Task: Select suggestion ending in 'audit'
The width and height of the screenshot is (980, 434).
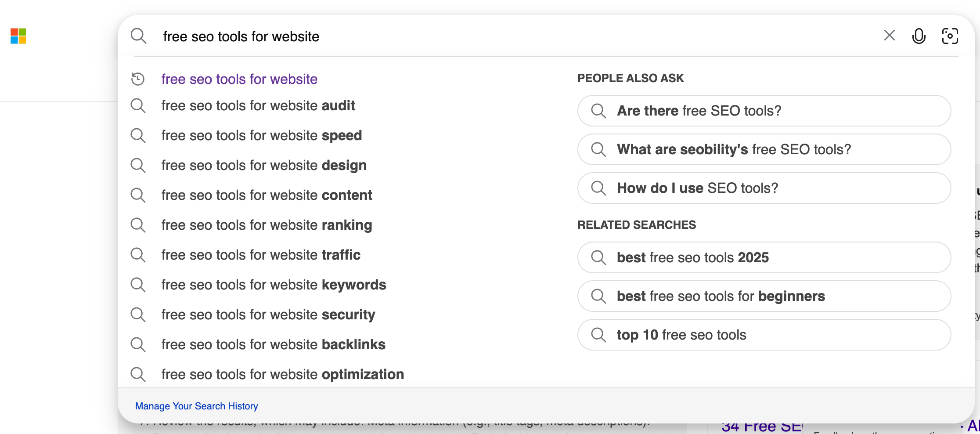Action: point(258,105)
